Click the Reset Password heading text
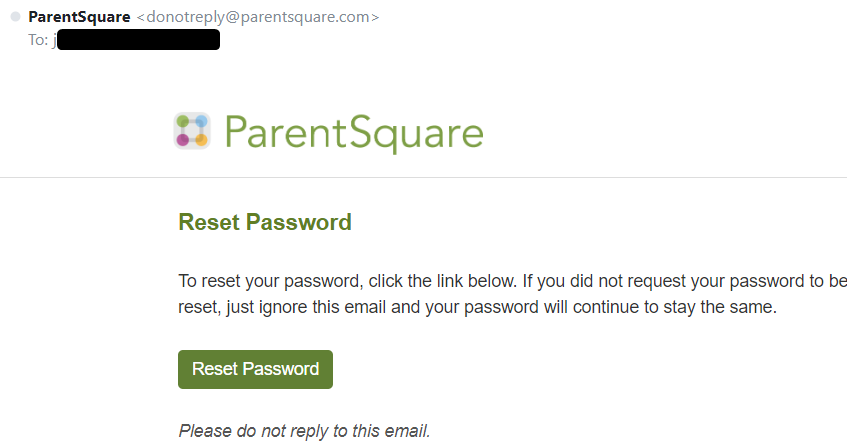The width and height of the screenshot is (847, 448). [x=265, y=222]
